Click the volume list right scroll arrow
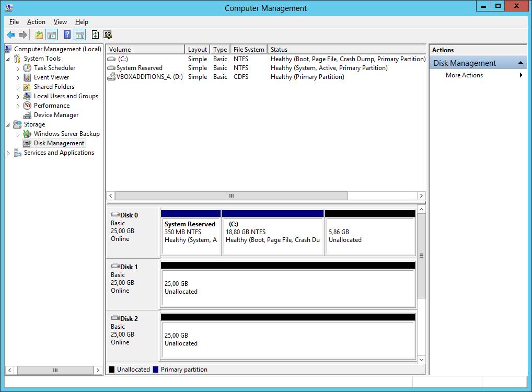The height and width of the screenshot is (392, 532). tap(421, 196)
